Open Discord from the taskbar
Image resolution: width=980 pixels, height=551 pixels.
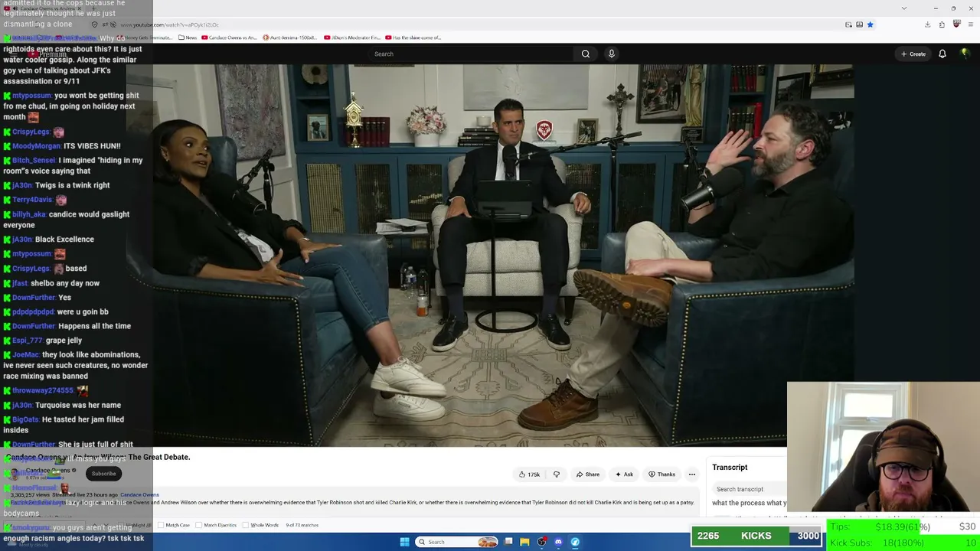click(558, 542)
